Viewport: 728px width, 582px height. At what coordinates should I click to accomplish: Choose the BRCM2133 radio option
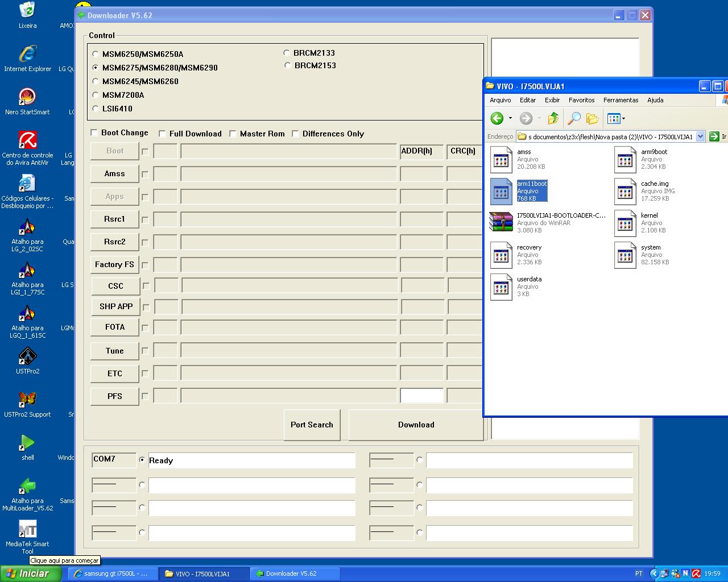tap(287, 53)
